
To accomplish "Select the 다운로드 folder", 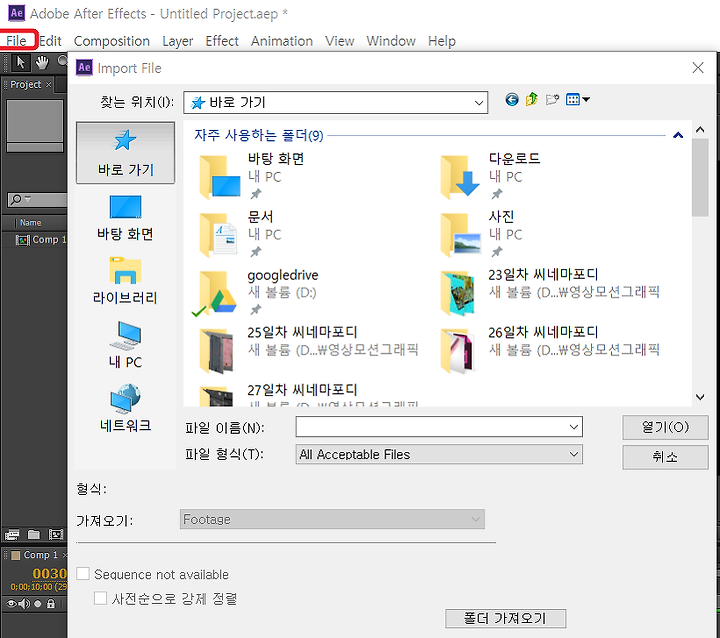I will pos(490,176).
